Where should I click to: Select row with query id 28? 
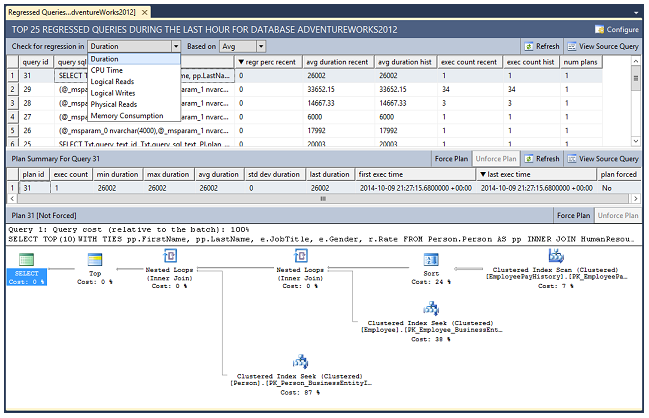[304, 103]
